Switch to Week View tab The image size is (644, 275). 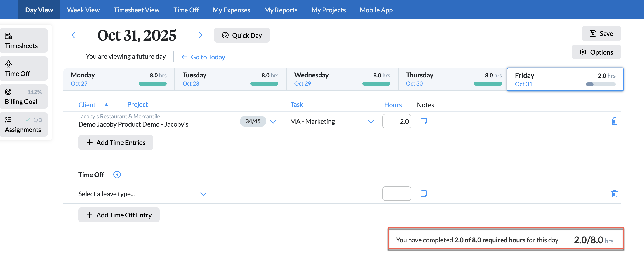[83, 10]
